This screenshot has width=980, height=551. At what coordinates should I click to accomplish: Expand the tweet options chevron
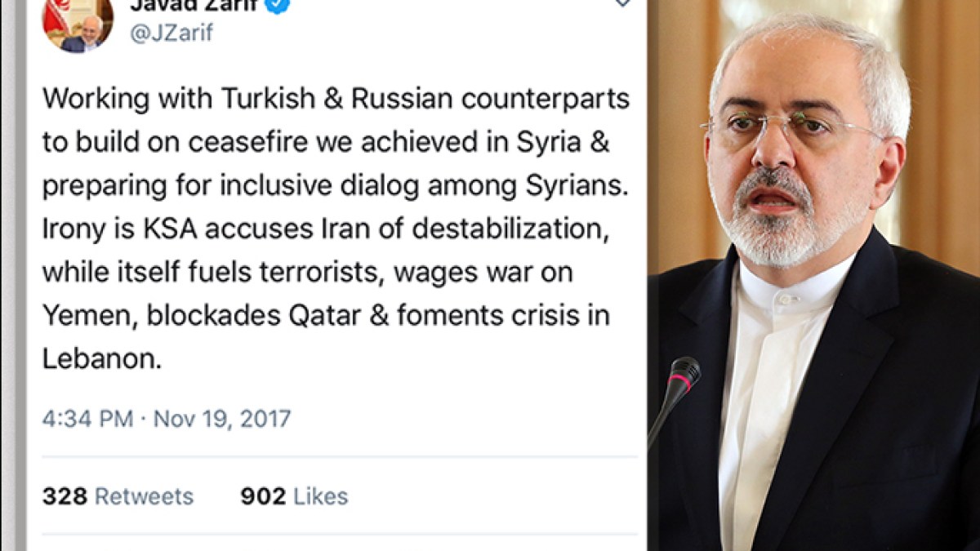pos(622,2)
